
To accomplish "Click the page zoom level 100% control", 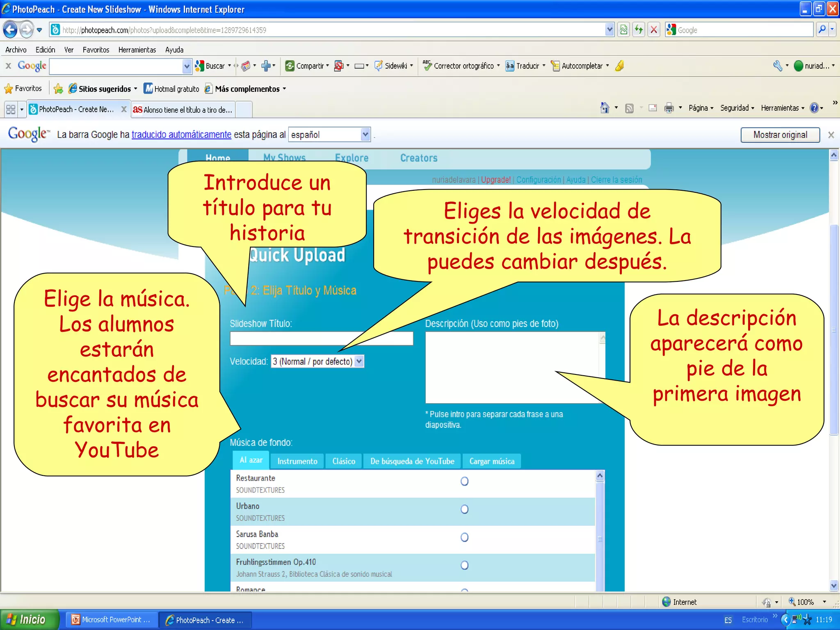I will (805, 602).
